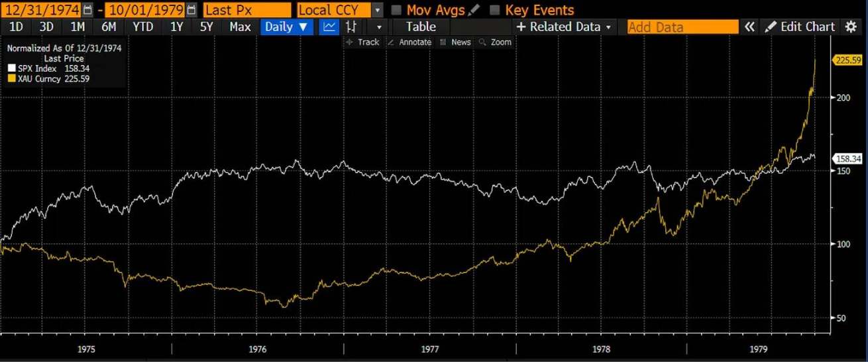
Task: Click the start date field 12/31/1974
Action: (x=41, y=10)
